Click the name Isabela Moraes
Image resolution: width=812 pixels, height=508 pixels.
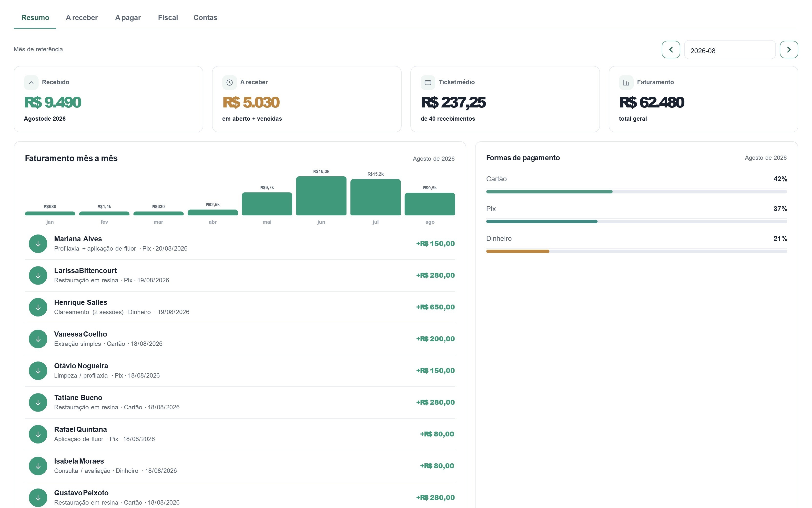(x=79, y=461)
